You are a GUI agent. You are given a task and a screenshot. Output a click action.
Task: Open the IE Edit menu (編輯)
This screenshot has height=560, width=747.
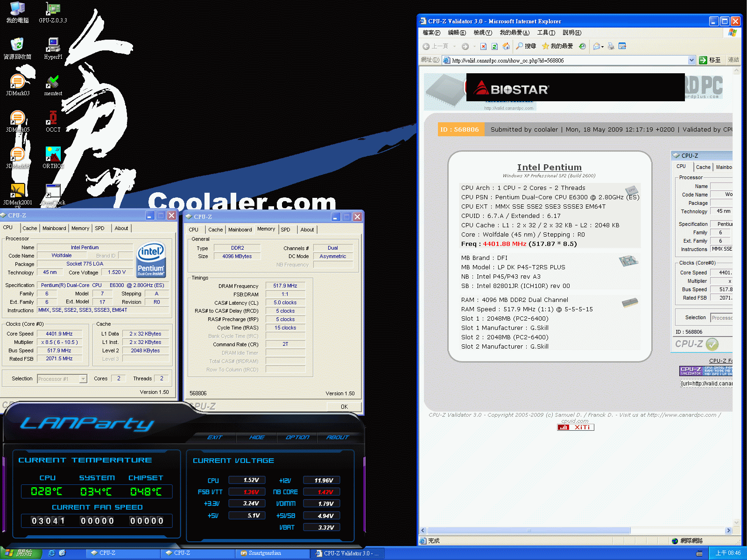click(457, 33)
